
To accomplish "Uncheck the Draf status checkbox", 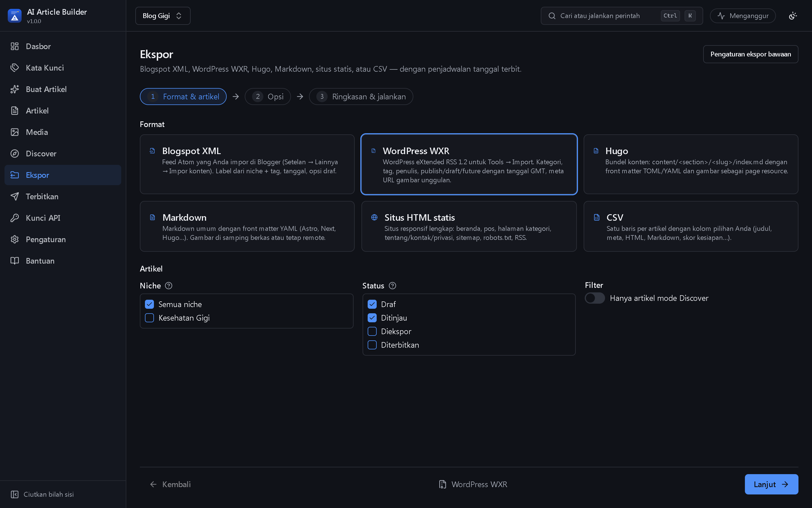I will click(x=372, y=305).
